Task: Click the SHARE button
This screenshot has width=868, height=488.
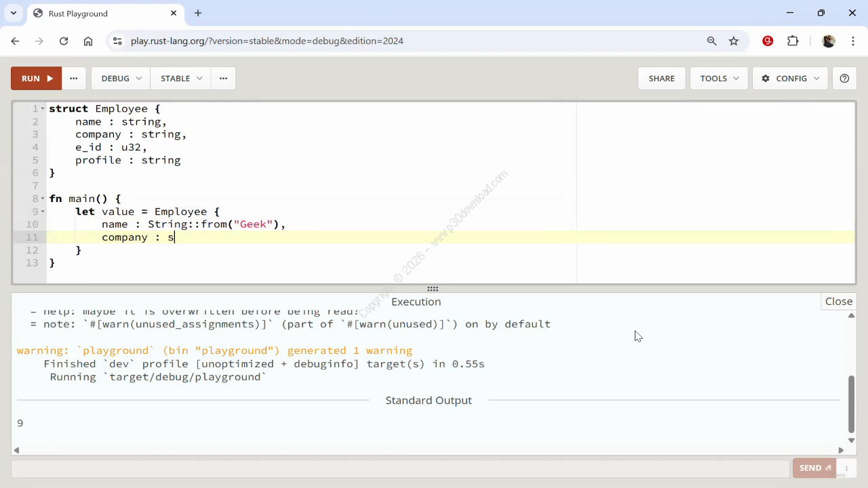Action: [x=661, y=78]
